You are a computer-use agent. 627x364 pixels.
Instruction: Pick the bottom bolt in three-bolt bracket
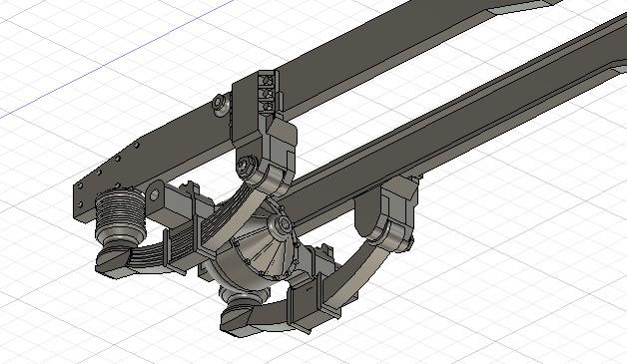(x=268, y=106)
